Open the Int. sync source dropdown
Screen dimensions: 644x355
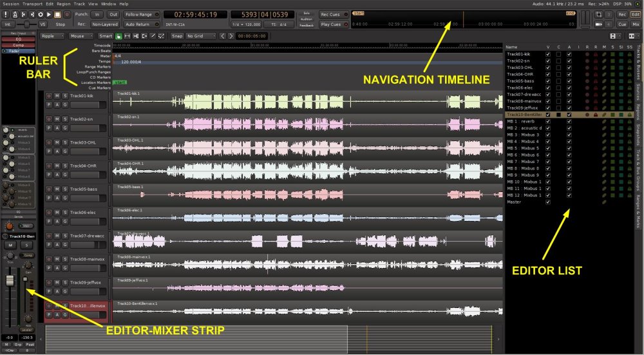(8, 24)
